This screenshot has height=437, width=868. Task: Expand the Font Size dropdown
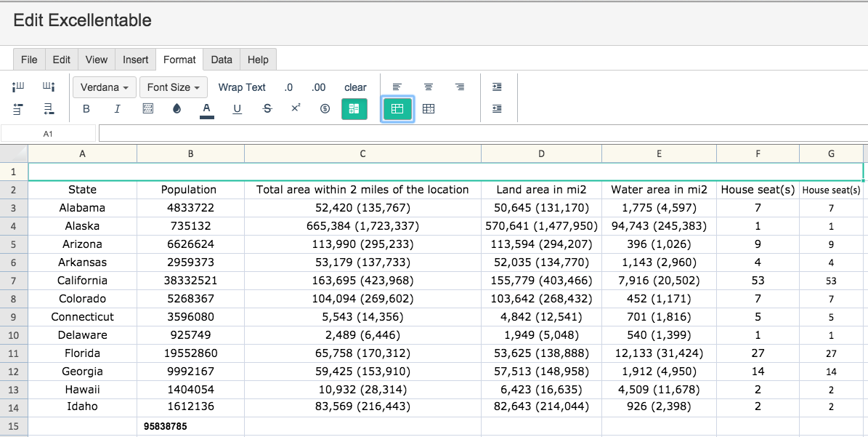pos(174,87)
